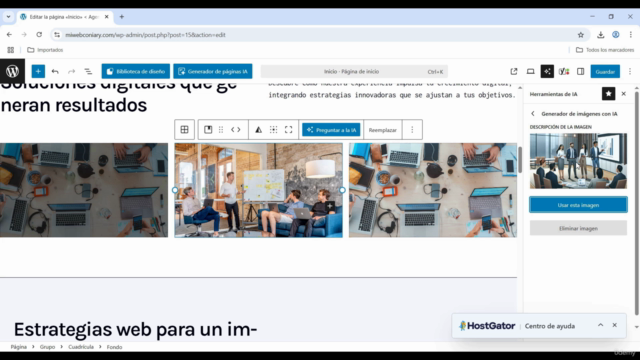
Task: Select the left laptops cover image
Action: point(84,190)
